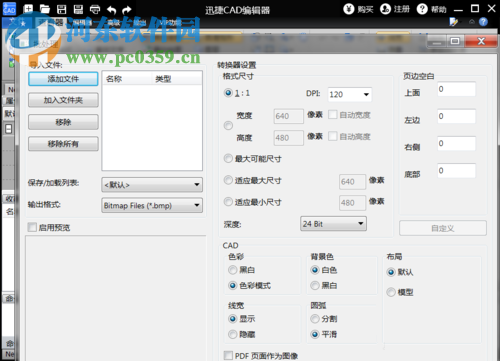Image resolution: width=500 pixels, height=361 pixels.
Task: Click the 上面 margin input field
Action: (457, 89)
